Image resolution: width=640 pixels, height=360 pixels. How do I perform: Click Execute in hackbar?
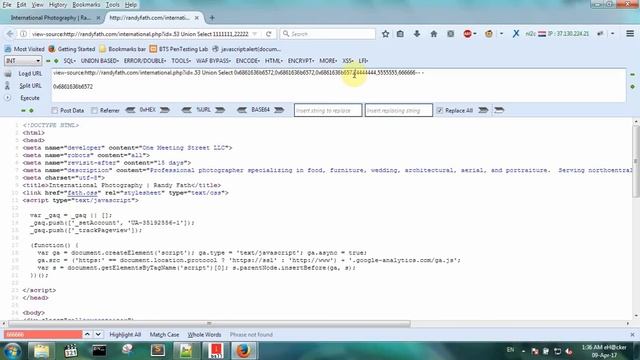pos(30,98)
